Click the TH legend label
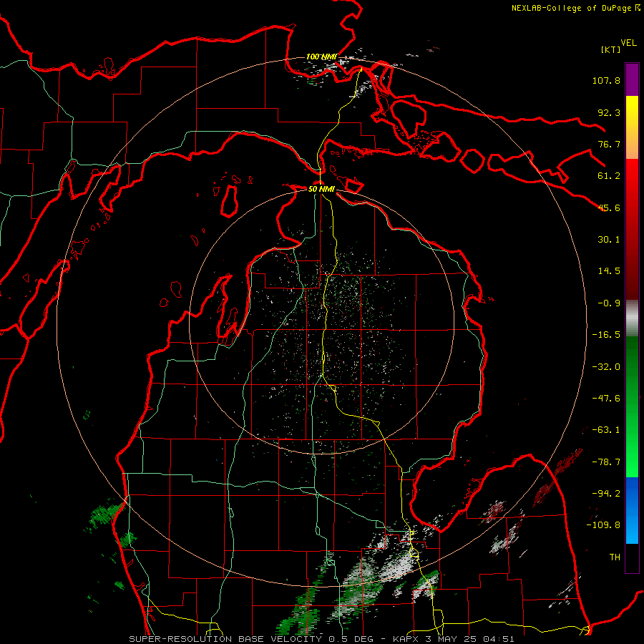The image size is (644, 644). pyautogui.click(x=615, y=557)
